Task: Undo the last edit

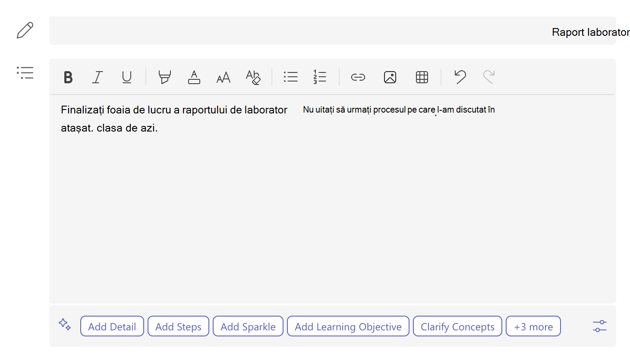Action: point(460,77)
